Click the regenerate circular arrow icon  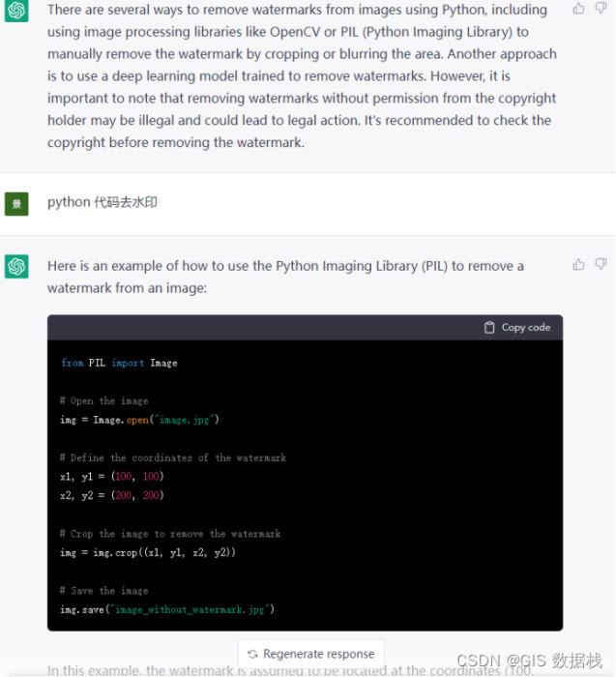[x=252, y=654]
